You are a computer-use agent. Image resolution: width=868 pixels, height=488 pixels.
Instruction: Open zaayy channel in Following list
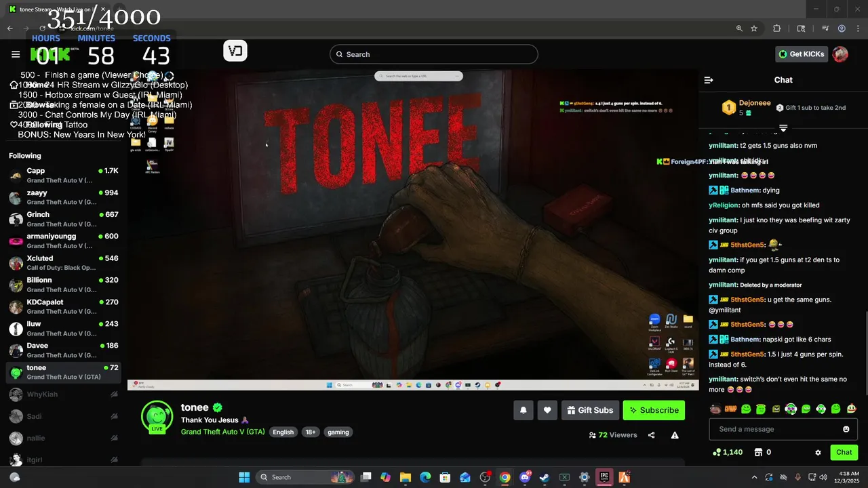coord(64,197)
